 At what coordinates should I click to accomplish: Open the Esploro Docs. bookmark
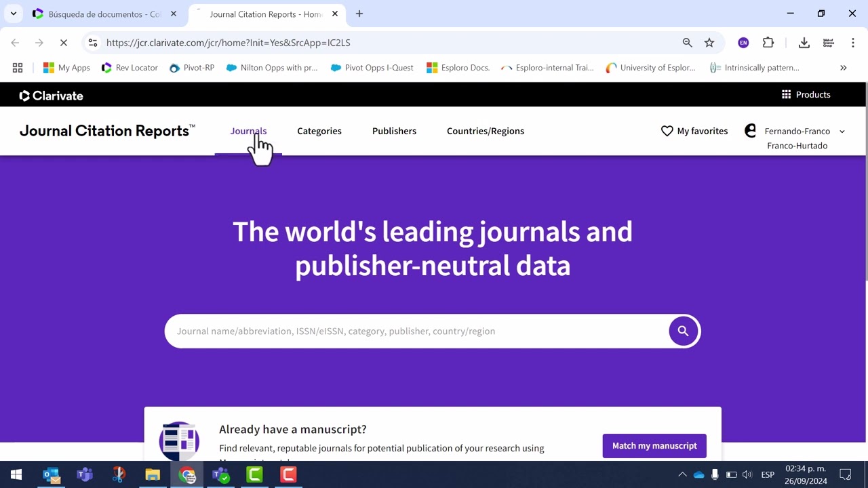[458, 68]
